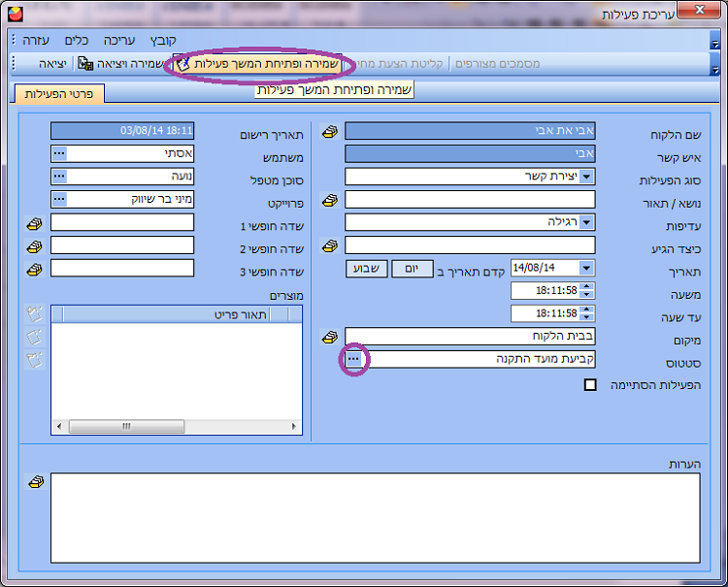Toggle the הפעילות הסתיימה checkbox
728x587 pixels.
click(x=590, y=385)
